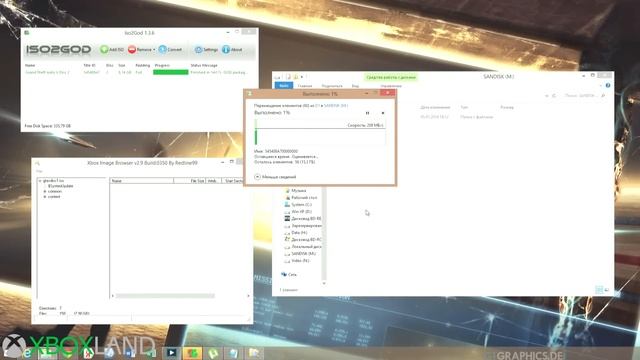Click the Progress column header in Iso2God

[162, 65]
